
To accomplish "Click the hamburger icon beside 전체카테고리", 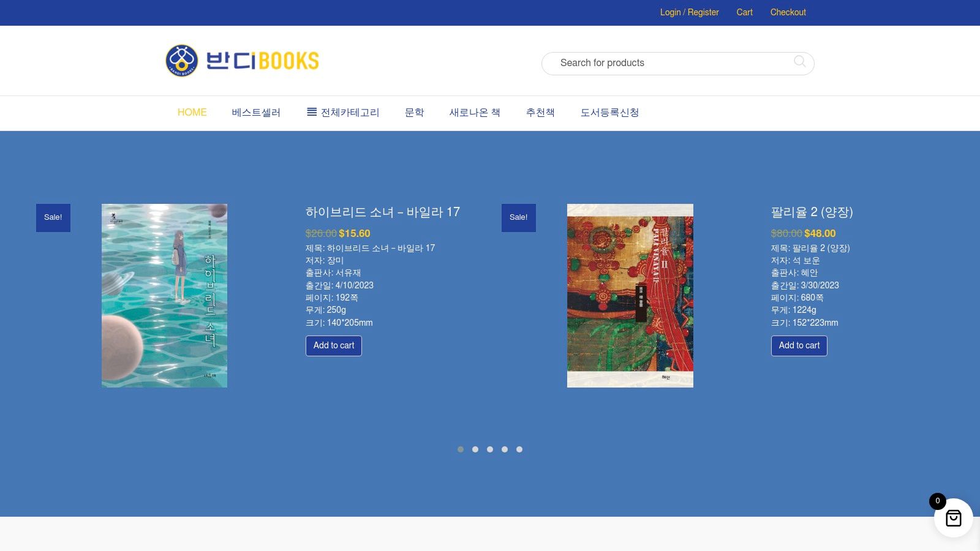I will click(x=312, y=112).
